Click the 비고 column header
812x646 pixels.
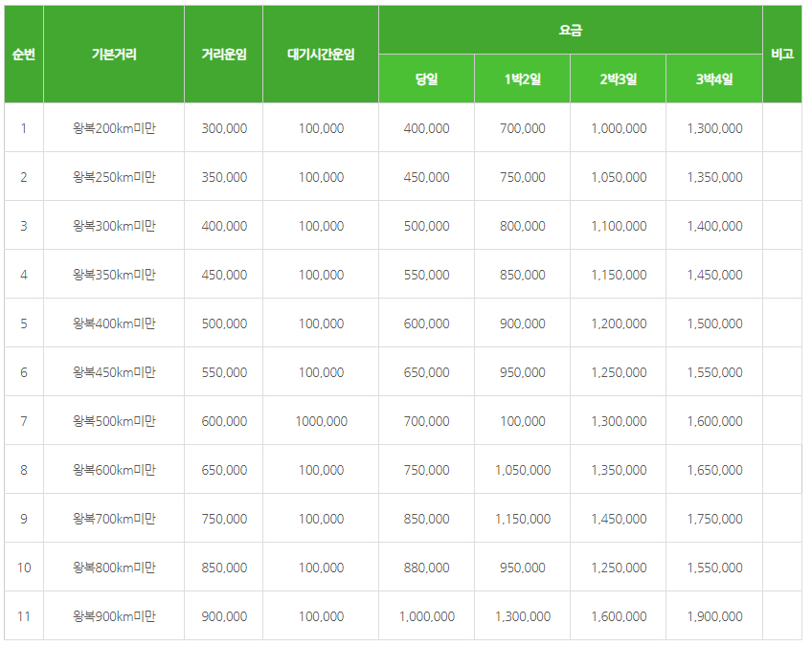pyautogui.click(x=782, y=55)
